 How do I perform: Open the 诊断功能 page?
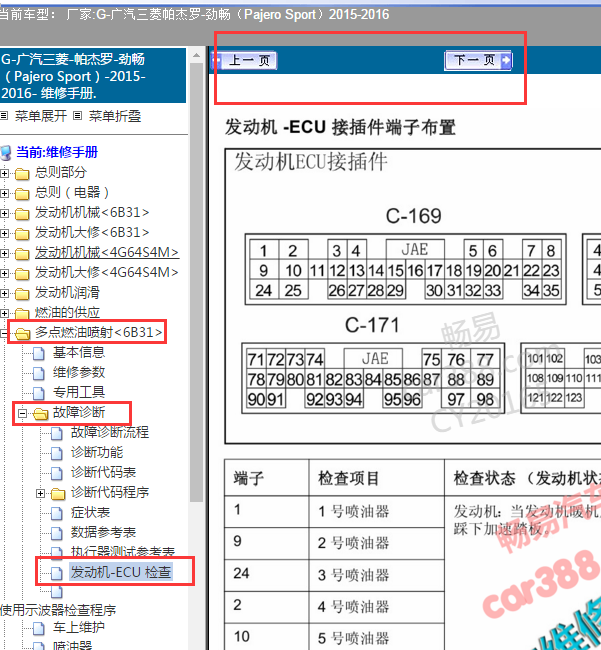point(97,452)
